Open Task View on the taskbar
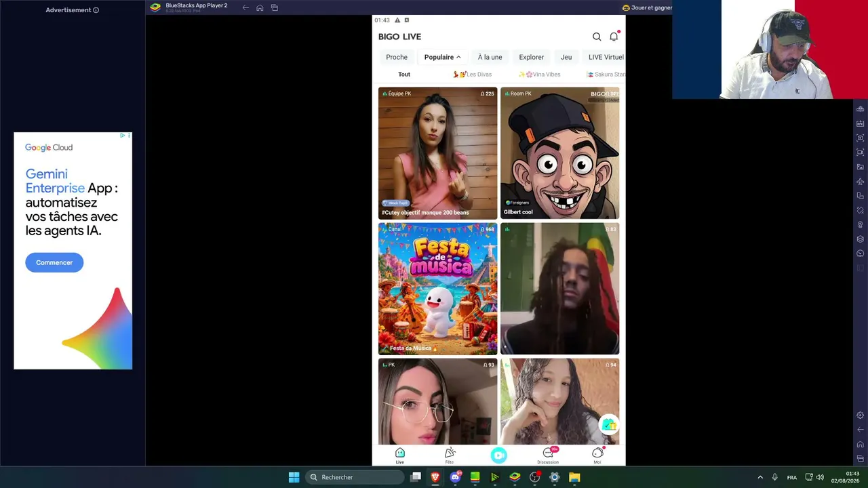 pyautogui.click(x=416, y=477)
